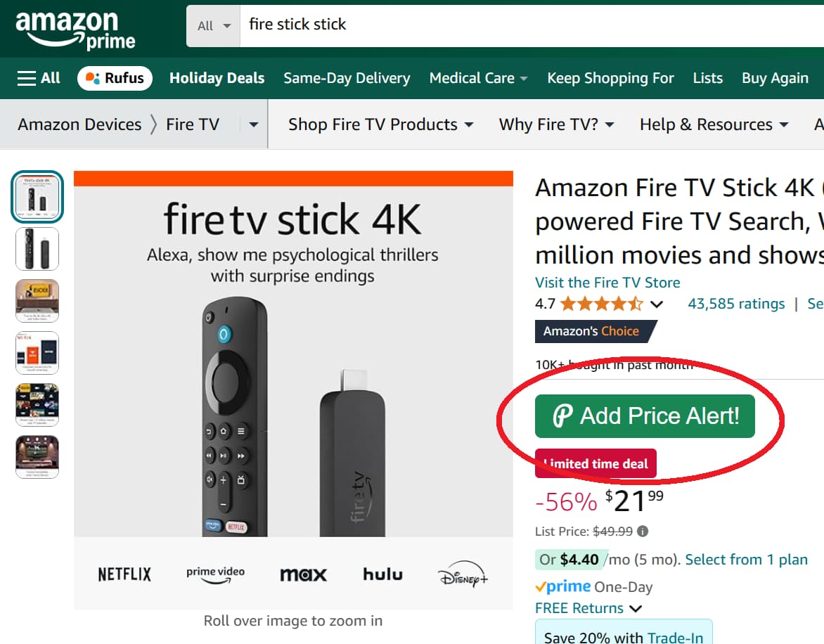Select the second remote thumbnail image
This screenshot has height=644, width=824.
(x=37, y=249)
